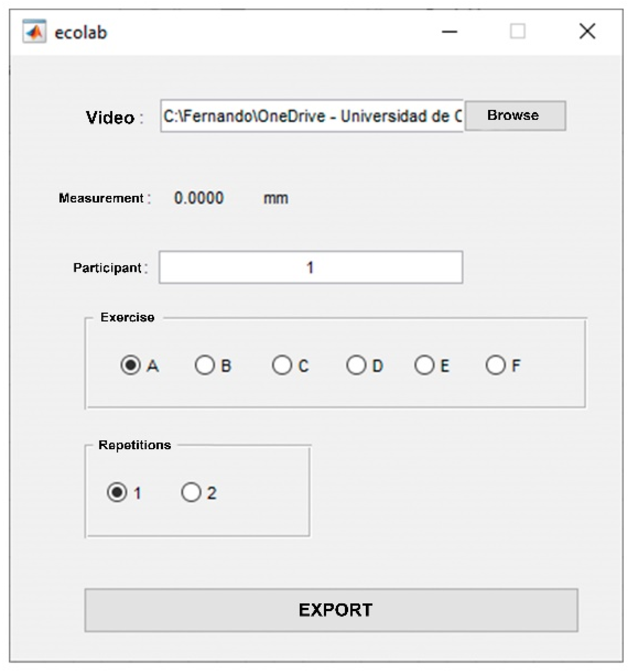The height and width of the screenshot is (672, 632).
Task: Click the ecolab window title text
Action: pyautogui.click(x=81, y=33)
